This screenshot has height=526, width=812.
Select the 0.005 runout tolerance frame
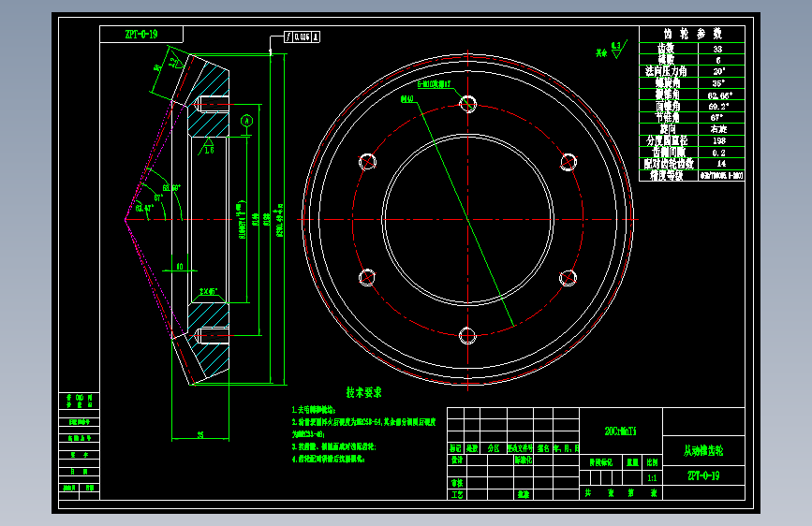coord(302,37)
